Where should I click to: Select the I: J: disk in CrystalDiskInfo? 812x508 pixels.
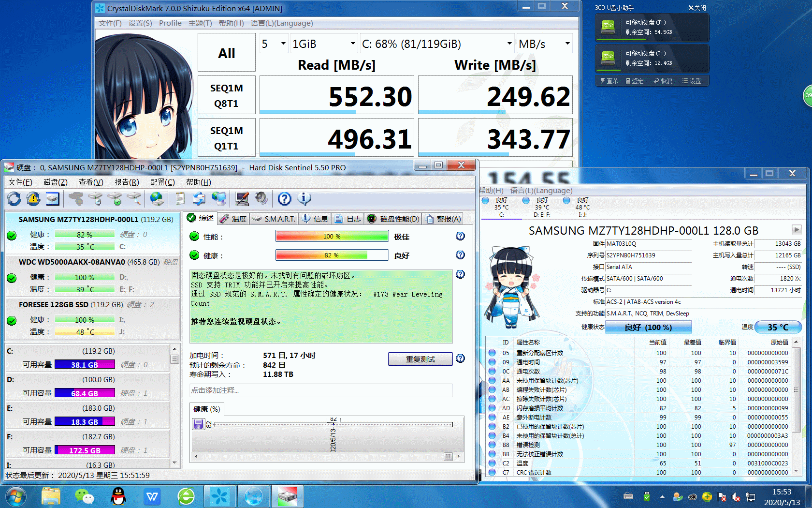point(582,207)
